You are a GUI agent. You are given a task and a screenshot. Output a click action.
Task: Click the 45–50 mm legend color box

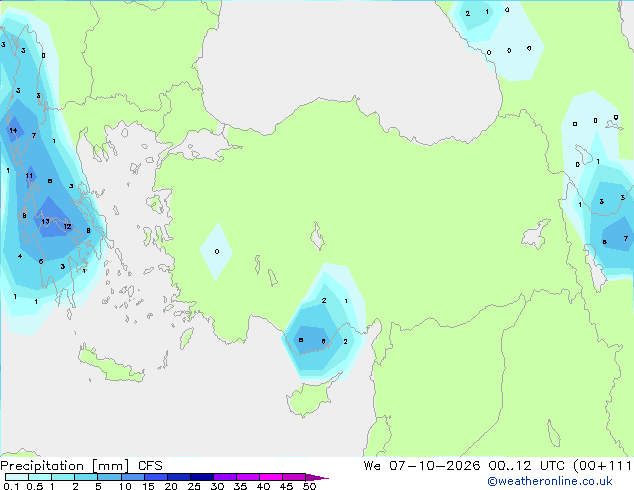pos(294,477)
